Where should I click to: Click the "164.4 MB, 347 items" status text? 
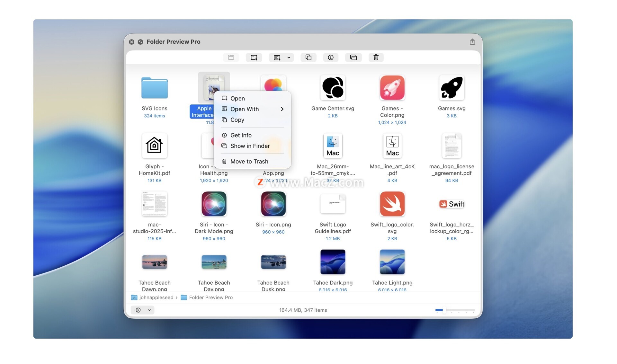[x=303, y=310]
